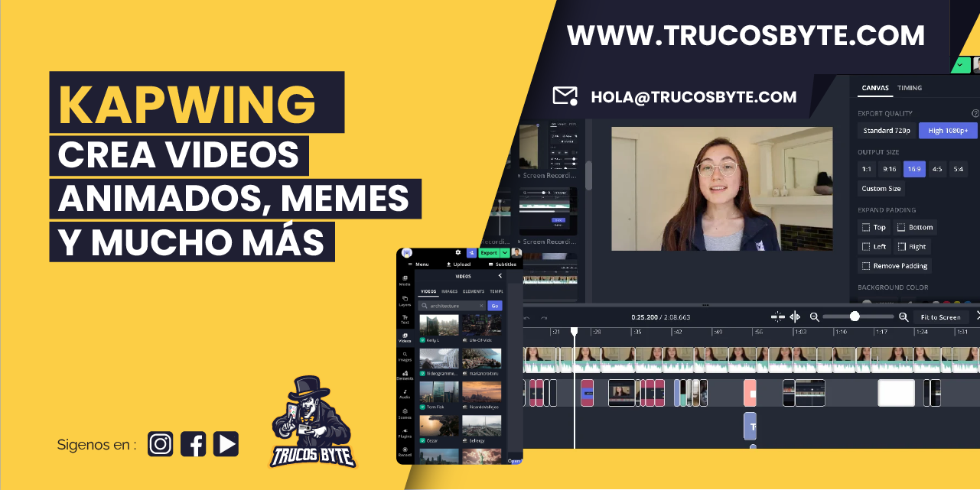The height and width of the screenshot is (490, 980).
Task: Click the Upload button
Action: click(x=458, y=264)
